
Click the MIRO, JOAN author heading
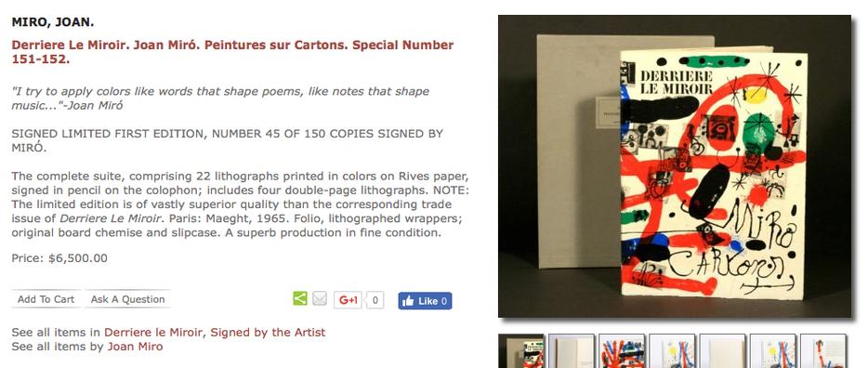(x=53, y=22)
